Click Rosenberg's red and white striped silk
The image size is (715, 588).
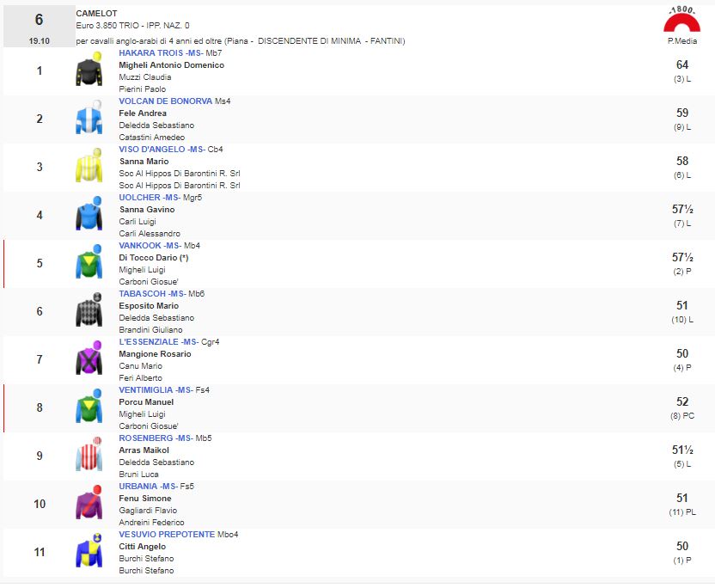click(x=89, y=456)
